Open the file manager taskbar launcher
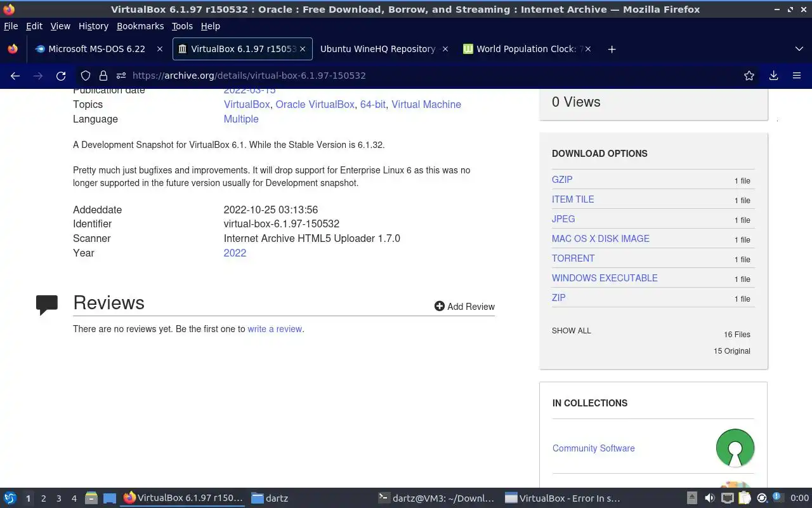 pyautogui.click(x=91, y=498)
